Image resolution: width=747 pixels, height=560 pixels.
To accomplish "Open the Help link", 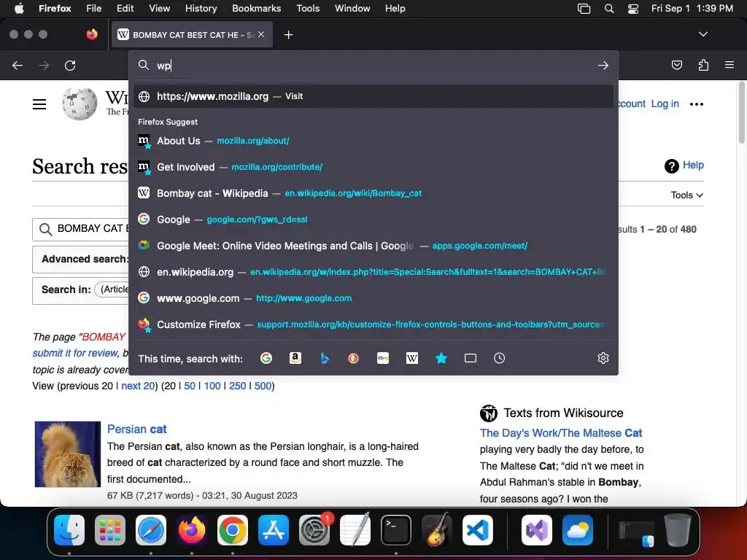I will pos(693,166).
